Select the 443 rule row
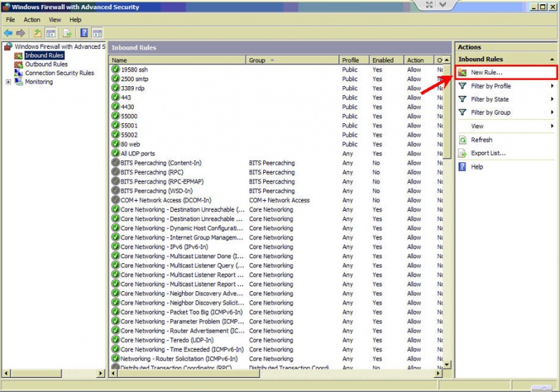This screenshot has width=560, height=392. click(276, 97)
